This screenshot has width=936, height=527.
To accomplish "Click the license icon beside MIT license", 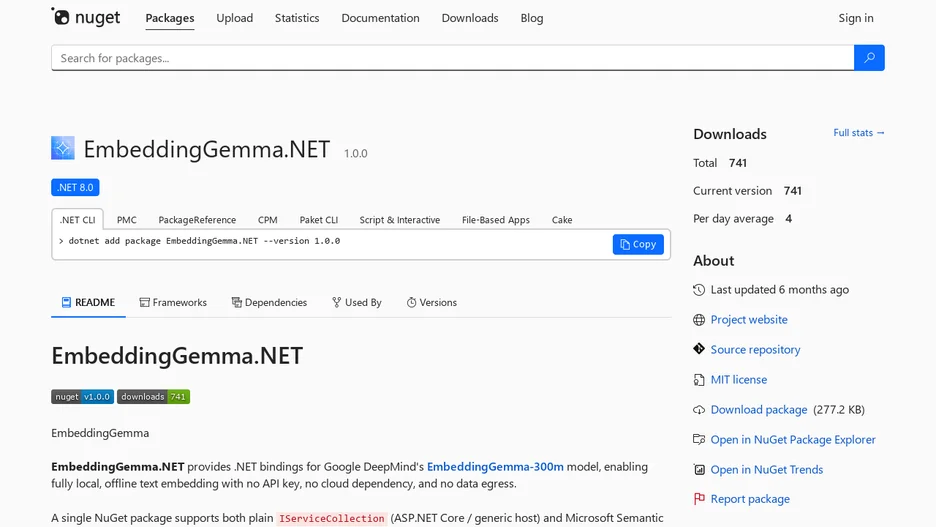I will [x=699, y=380].
